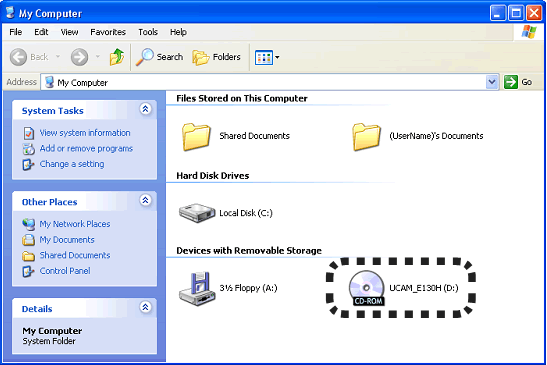Click the My Network Places globe icon
This screenshot has height=365, width=547.
click(29, 224)
